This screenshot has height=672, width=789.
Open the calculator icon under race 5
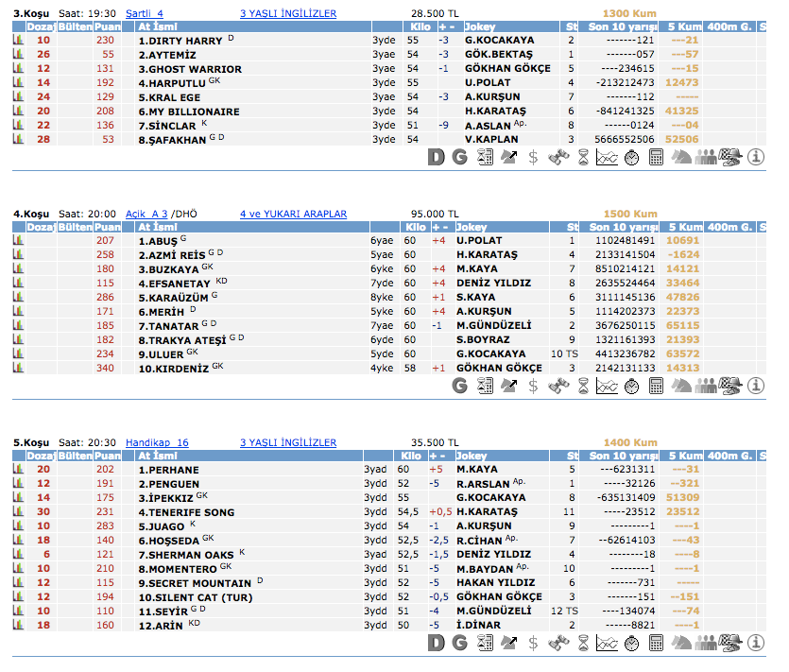pos(657,643)
